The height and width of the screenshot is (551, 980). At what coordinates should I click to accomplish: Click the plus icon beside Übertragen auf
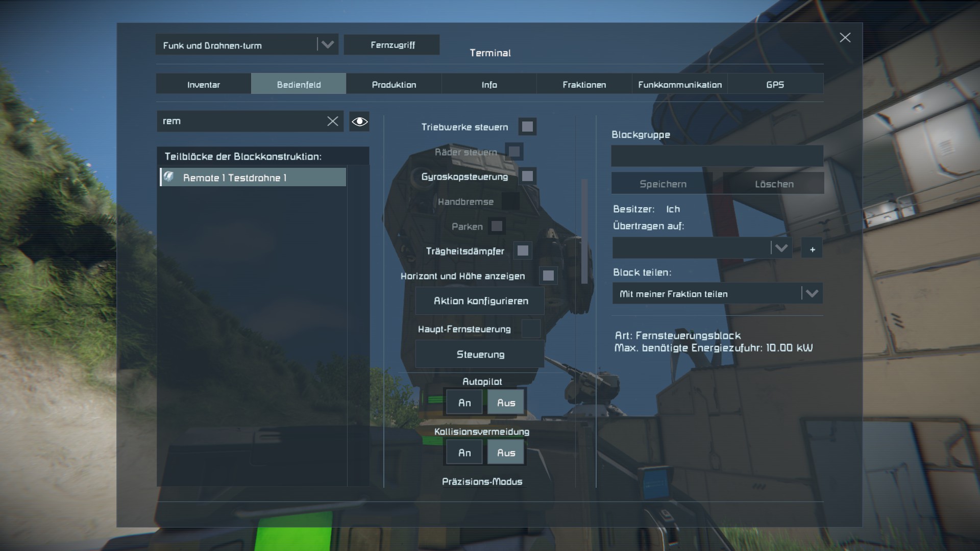(812, 249)
